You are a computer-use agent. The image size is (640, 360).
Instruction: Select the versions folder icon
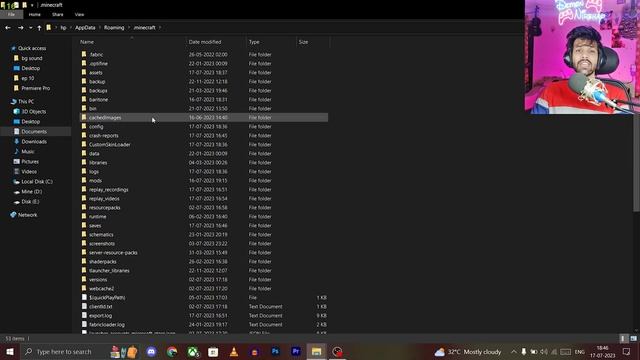click(x=84, y=279)
